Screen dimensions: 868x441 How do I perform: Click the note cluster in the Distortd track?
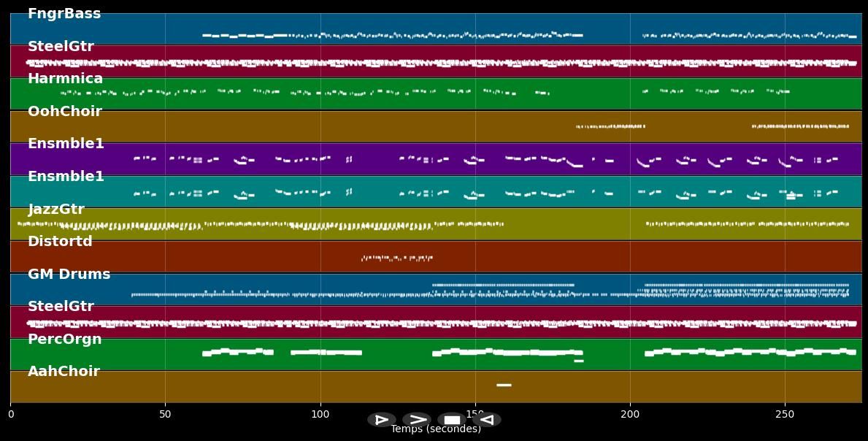click(x=397, y=258)
